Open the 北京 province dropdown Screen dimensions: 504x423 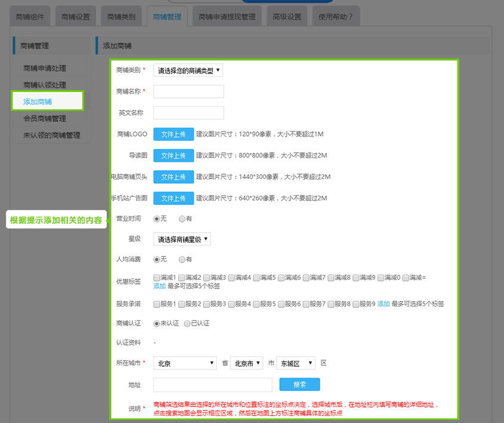(185, 363)
